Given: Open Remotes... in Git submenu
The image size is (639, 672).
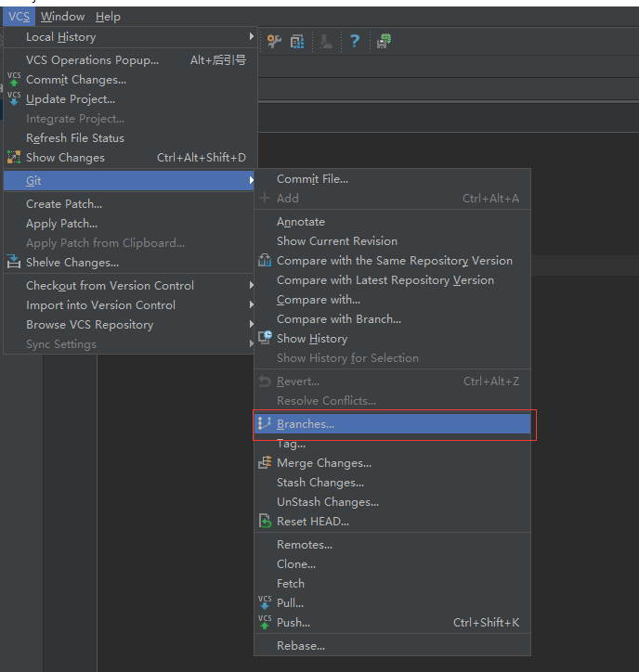Looking at the screenshot, I should pos(392,545).
